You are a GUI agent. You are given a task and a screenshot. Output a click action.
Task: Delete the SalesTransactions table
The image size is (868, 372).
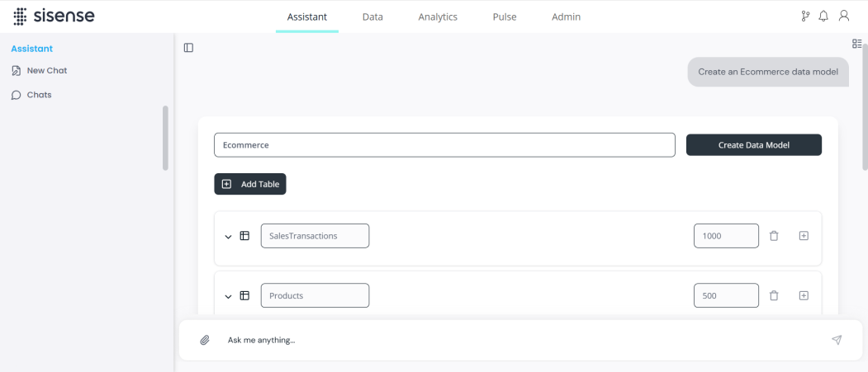pos(774,236)
